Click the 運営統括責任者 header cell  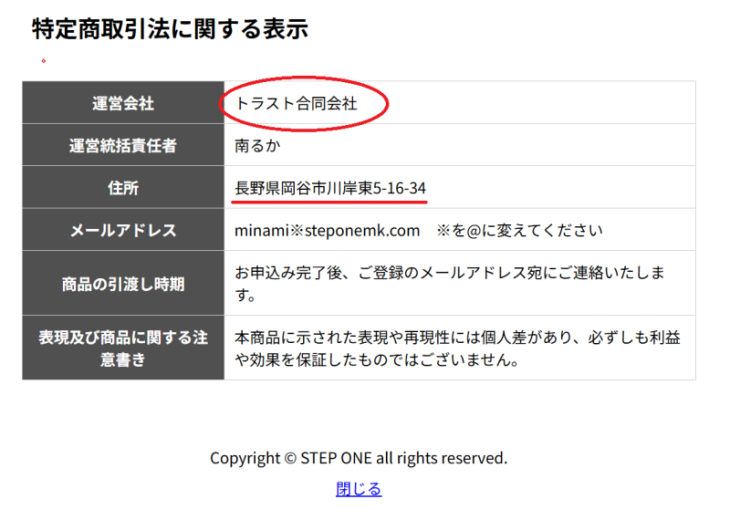pyautogui.click(x=123, y=145)
